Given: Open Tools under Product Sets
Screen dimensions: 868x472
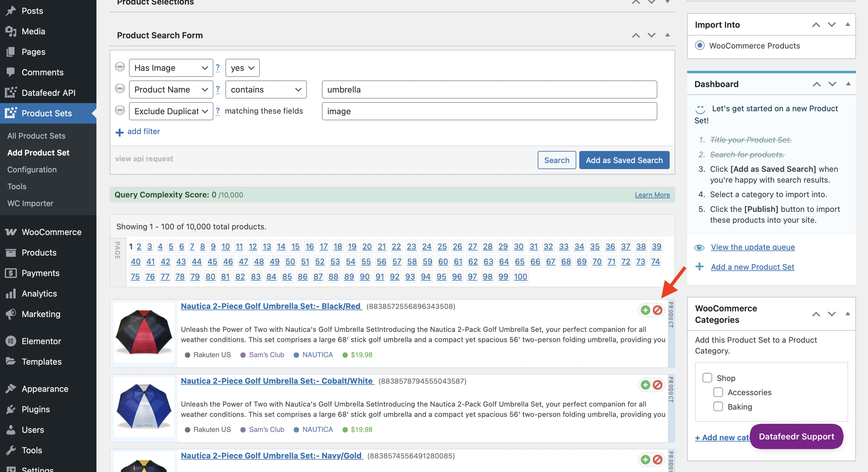Looking at the screenshot, I should coord(17,186).
